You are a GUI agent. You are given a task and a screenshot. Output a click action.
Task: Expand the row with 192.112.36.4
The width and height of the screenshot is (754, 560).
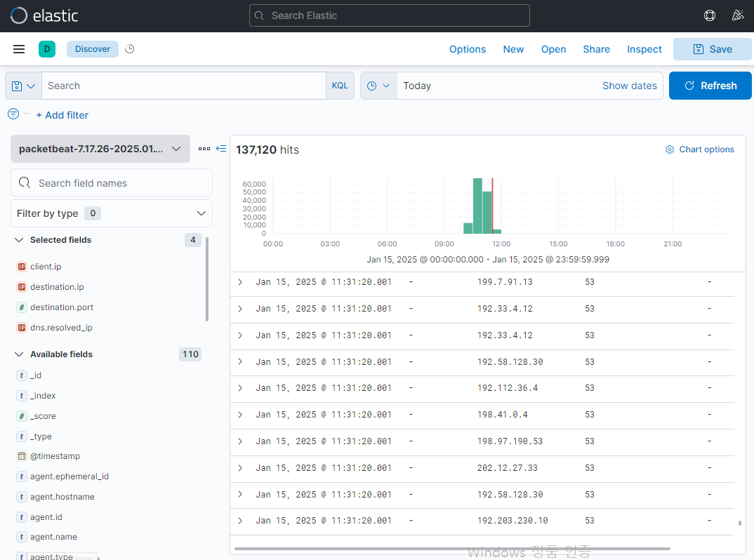pos(240,388)
